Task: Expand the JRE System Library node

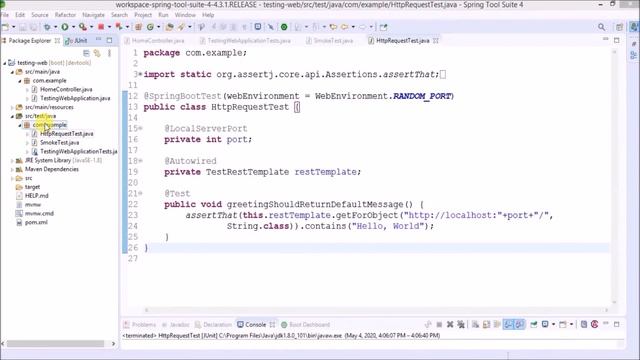Action: (x=12, y=160)
